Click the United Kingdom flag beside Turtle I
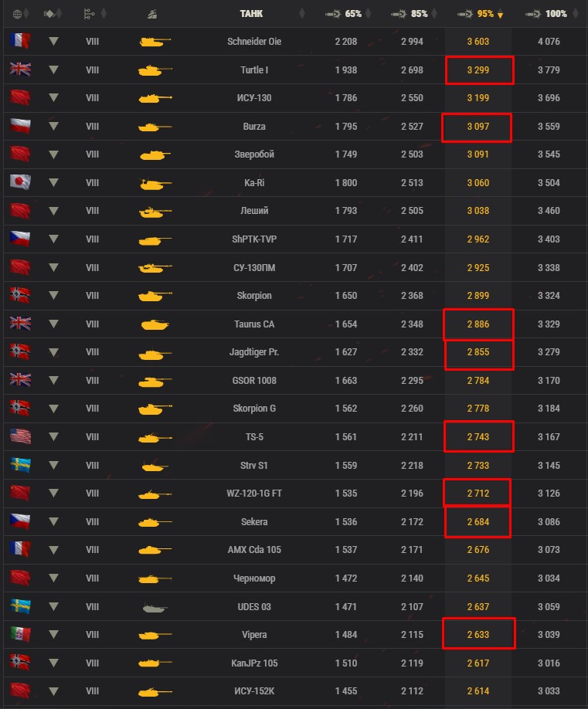Screen dimensions: 588x709 (19, 70)
